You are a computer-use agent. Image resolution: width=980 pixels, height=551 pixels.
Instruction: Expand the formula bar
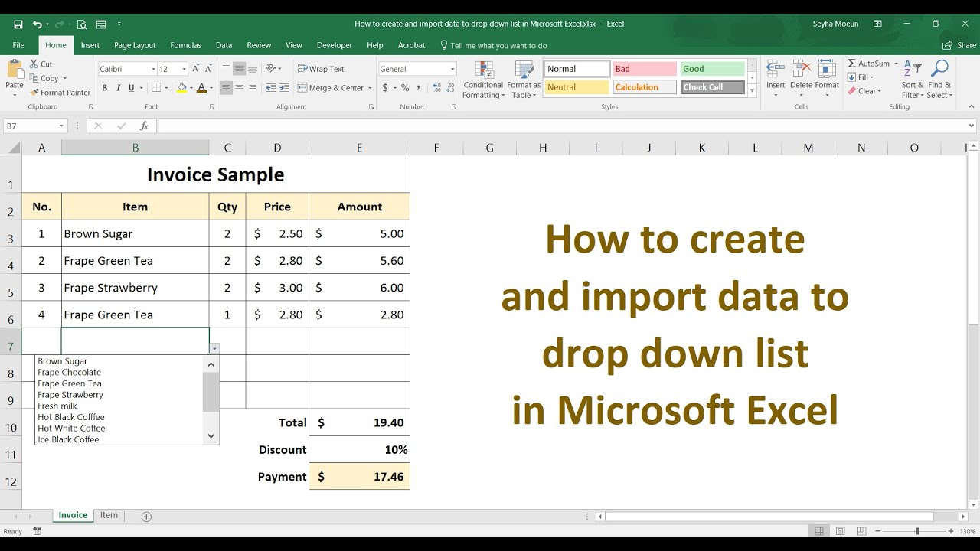pyautogui.click(x=972, y=126)
